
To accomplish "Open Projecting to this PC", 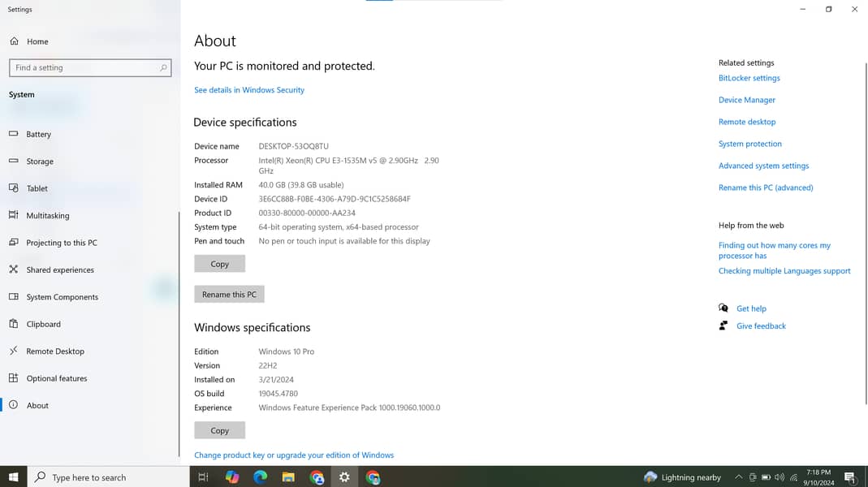I will click(x=61, y=243).
